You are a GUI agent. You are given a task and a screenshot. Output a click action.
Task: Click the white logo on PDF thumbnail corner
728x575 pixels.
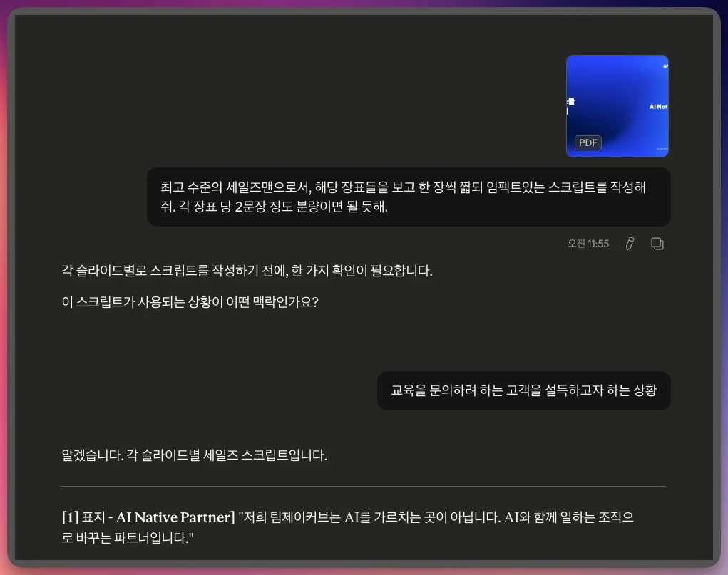pos(665,65)
